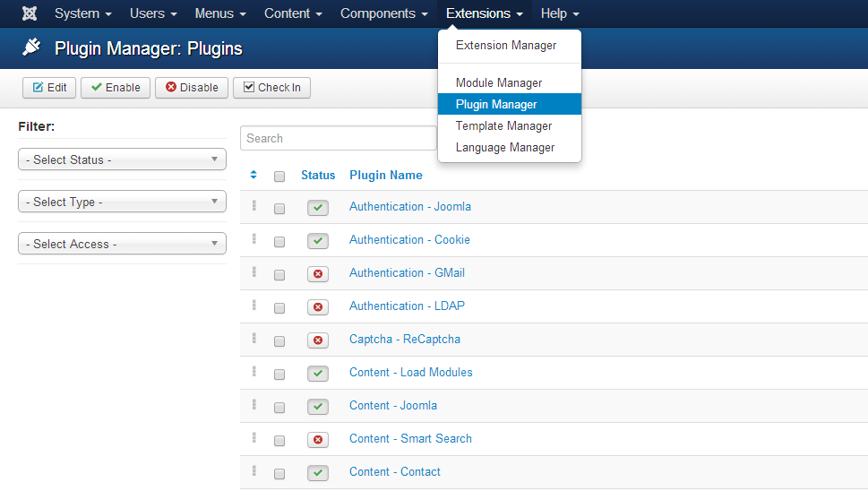Toggle status icon for Content - Smart Search
Screen dimensions: 868x491
(318, 440)
